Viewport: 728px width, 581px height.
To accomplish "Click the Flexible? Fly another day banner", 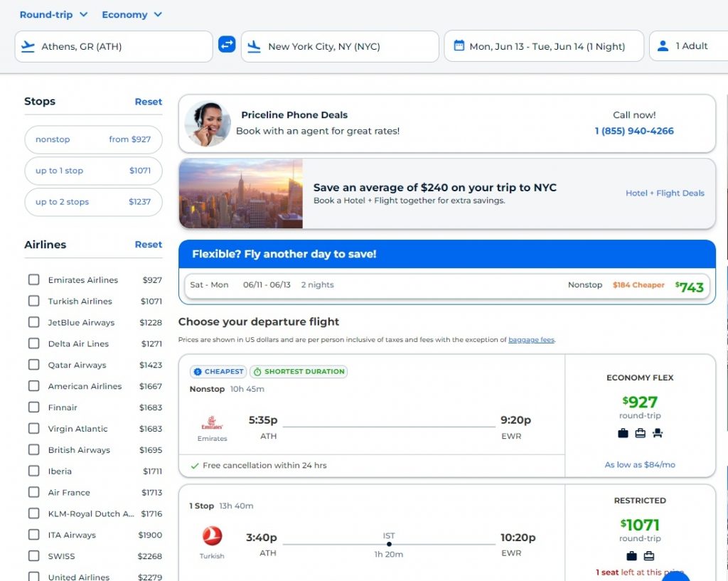I will (x=447, y=254).
